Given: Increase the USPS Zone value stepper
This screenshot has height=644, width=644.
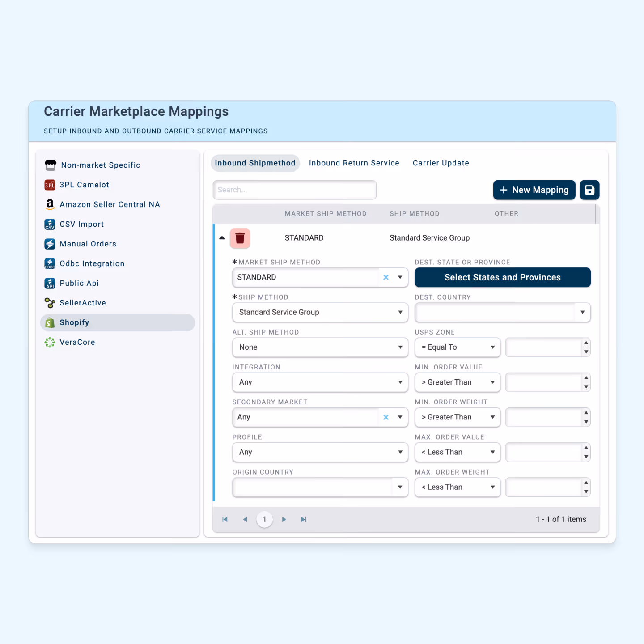Looking at the screenshot, I should pos(586,343).
